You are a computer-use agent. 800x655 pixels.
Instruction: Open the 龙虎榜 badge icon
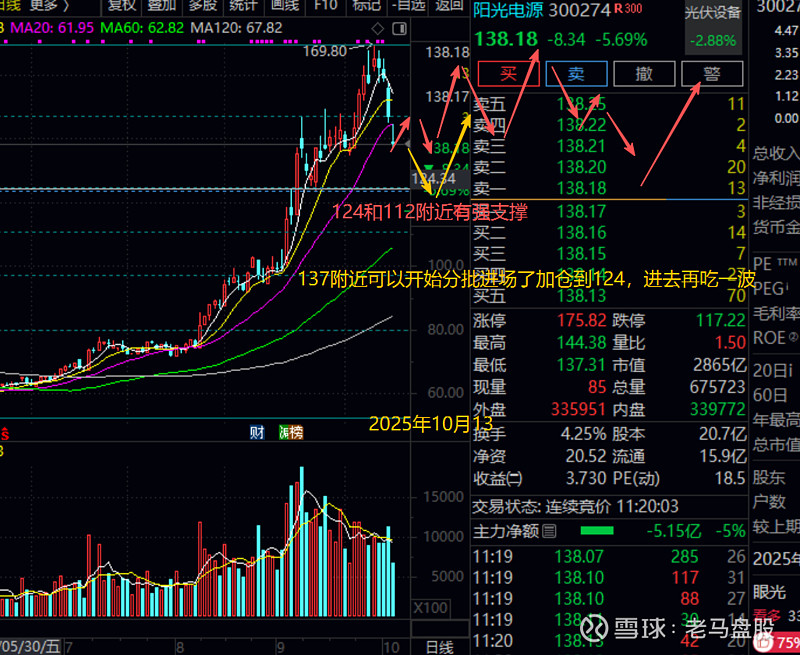click(x=291, y=433)
